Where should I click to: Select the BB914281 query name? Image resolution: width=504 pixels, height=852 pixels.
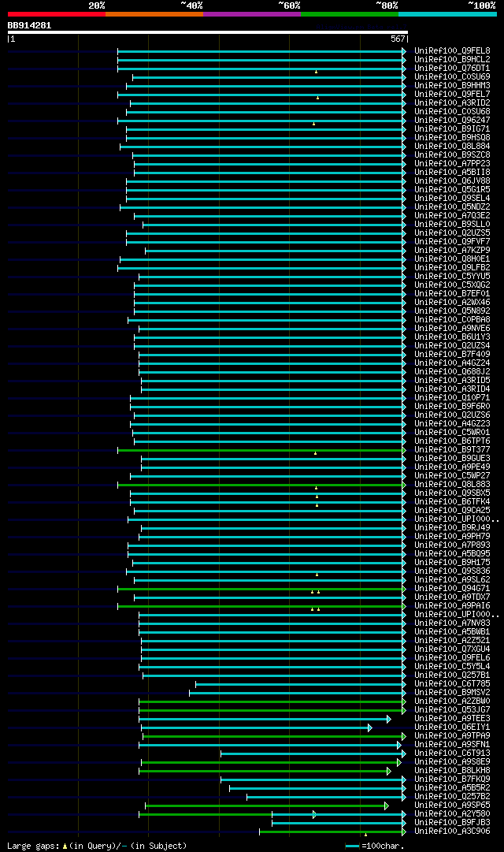point(29,25)
